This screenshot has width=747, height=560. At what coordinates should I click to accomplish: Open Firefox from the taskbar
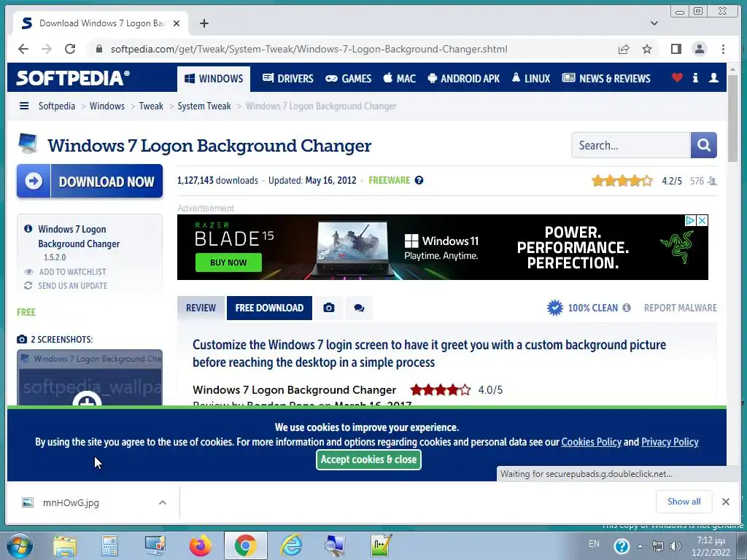pos(200,545)
